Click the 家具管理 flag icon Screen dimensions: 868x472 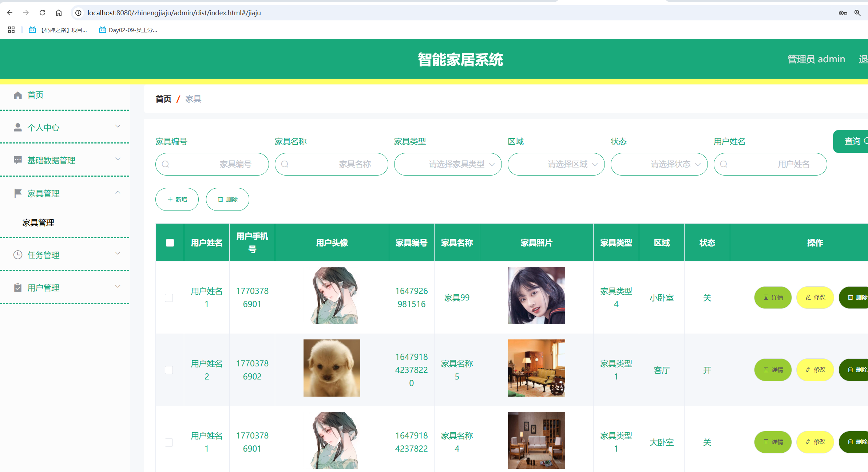[x=18, y=193]
